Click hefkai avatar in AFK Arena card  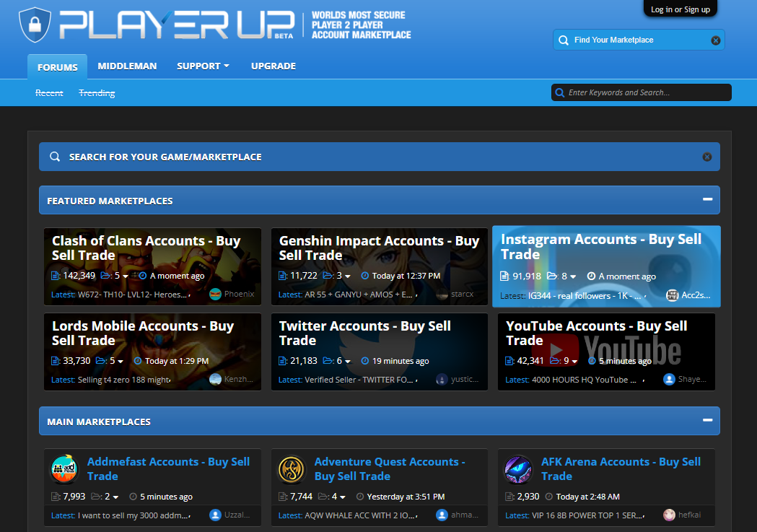coord(669,515)
